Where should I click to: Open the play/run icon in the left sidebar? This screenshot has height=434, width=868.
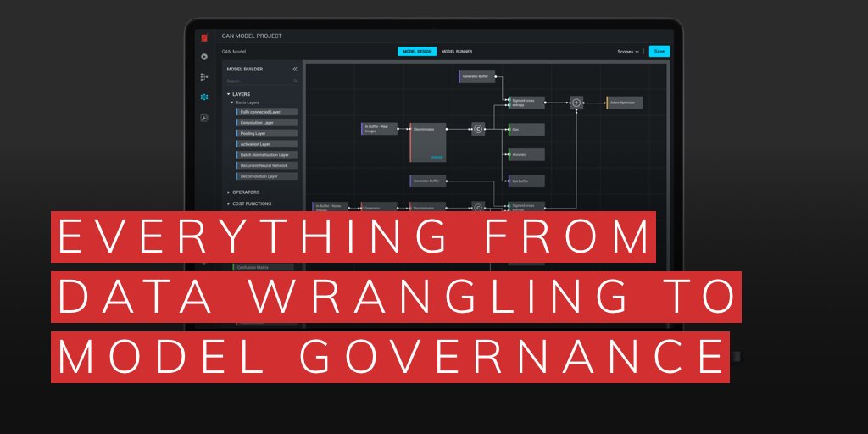pyautogui.click(x=204, y=57)
